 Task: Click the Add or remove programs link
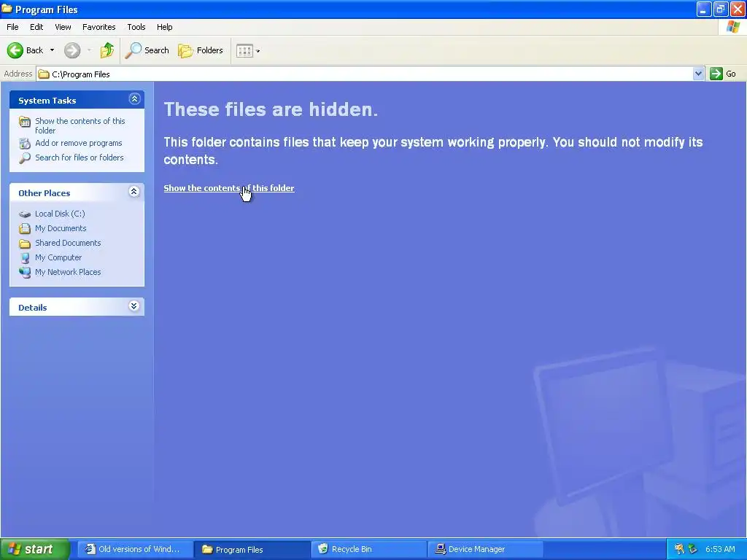[79, 143]
